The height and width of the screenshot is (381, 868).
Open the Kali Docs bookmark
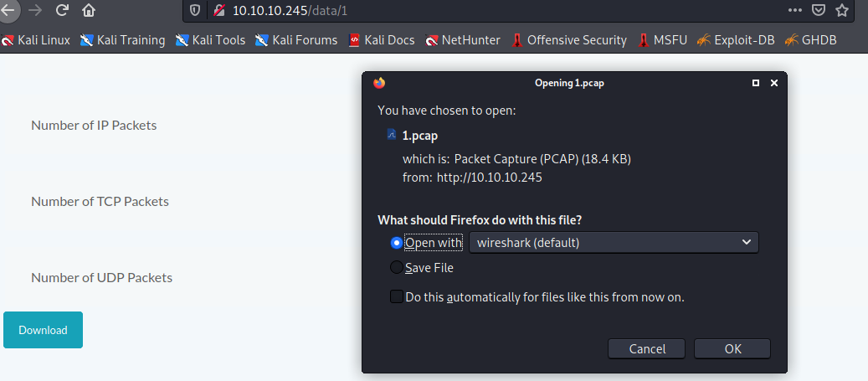[x=381, y=39]
